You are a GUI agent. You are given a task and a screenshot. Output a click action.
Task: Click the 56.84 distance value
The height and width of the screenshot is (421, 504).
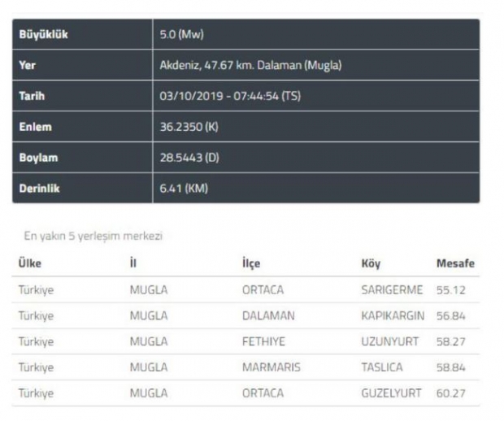point(450,315)
